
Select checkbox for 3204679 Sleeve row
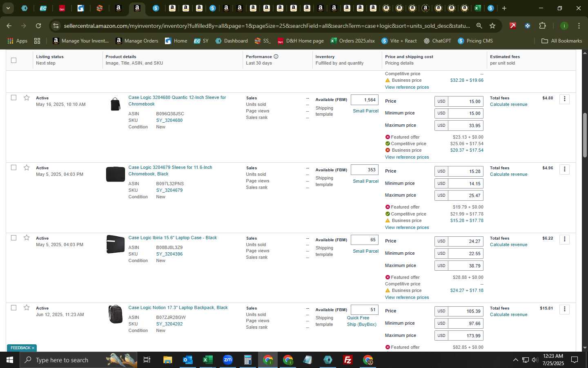(x=13, y=168)
